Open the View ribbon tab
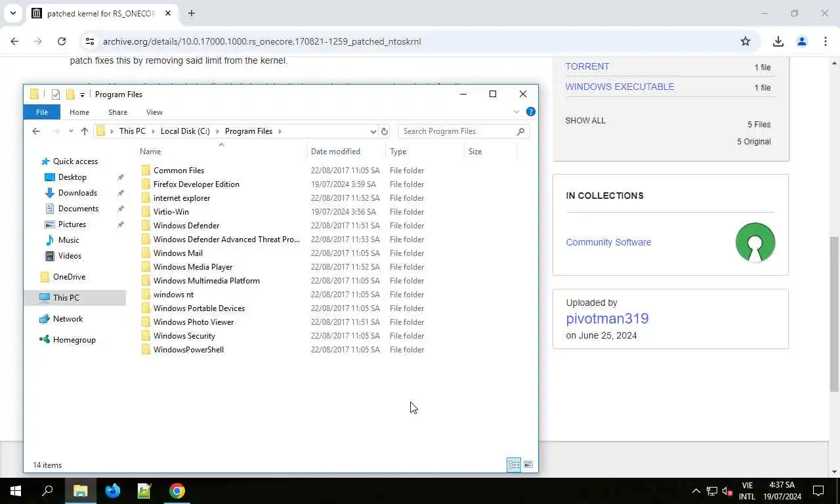This screenshot has width=840, height=504. pyautogui.click(x=154, y=112)
